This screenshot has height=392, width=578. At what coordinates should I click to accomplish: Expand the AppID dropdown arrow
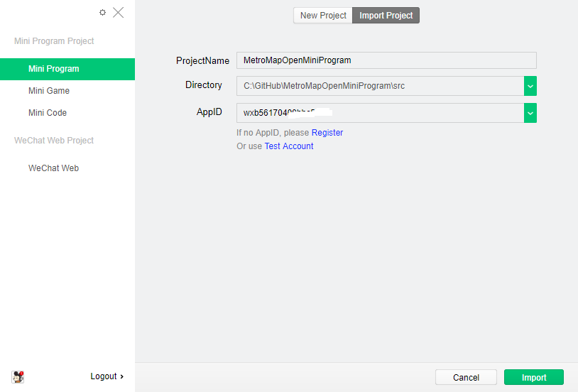530,113
